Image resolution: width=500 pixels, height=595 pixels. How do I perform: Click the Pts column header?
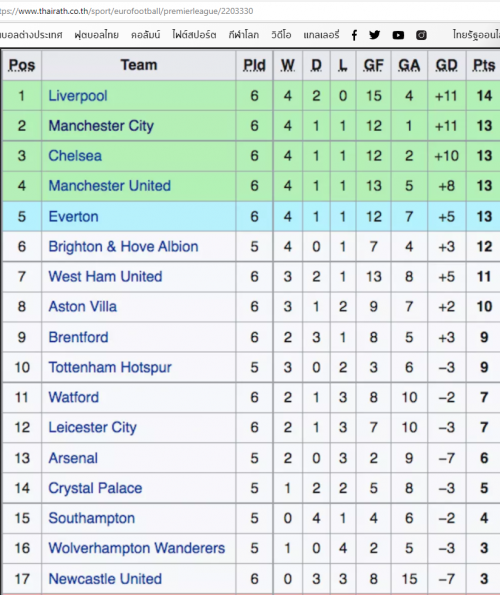tap(484, 65)
